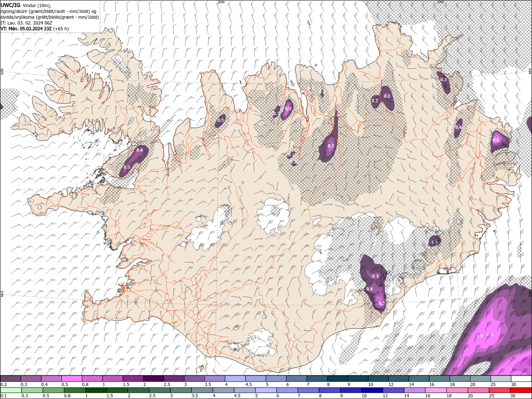Select the bright red rain swatch labeled 30

pos(521,390)
